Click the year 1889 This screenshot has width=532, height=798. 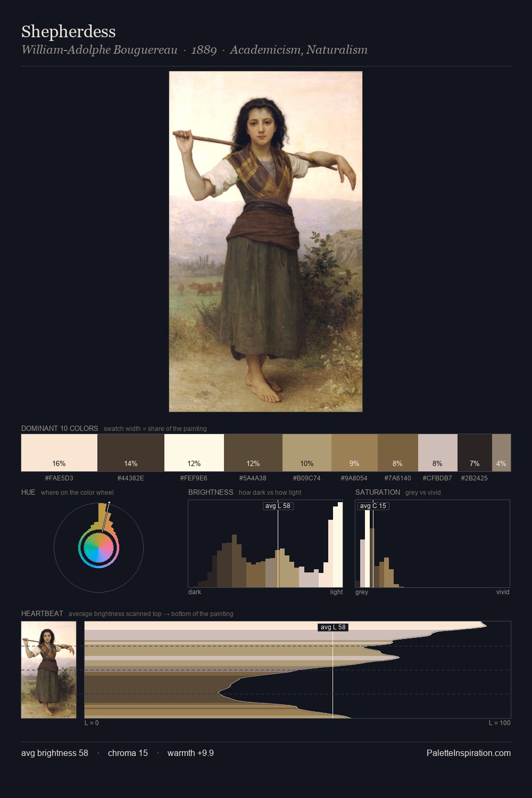pos(204,50)
